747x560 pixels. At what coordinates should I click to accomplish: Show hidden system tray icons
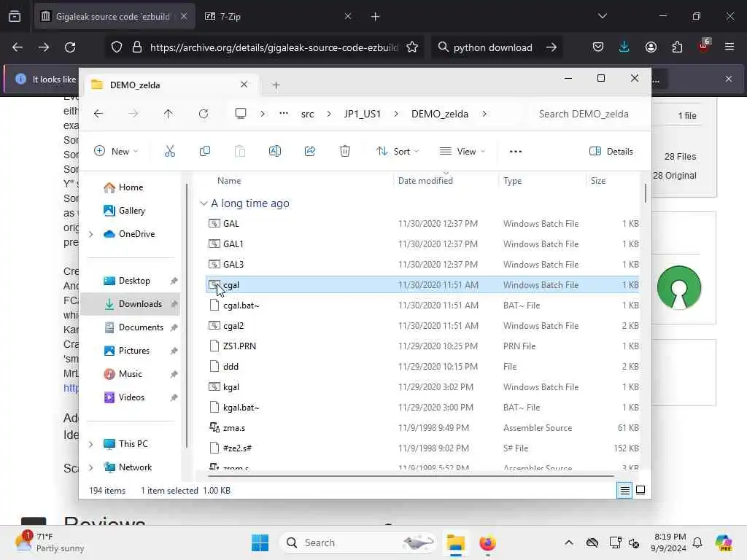(569, 542)
